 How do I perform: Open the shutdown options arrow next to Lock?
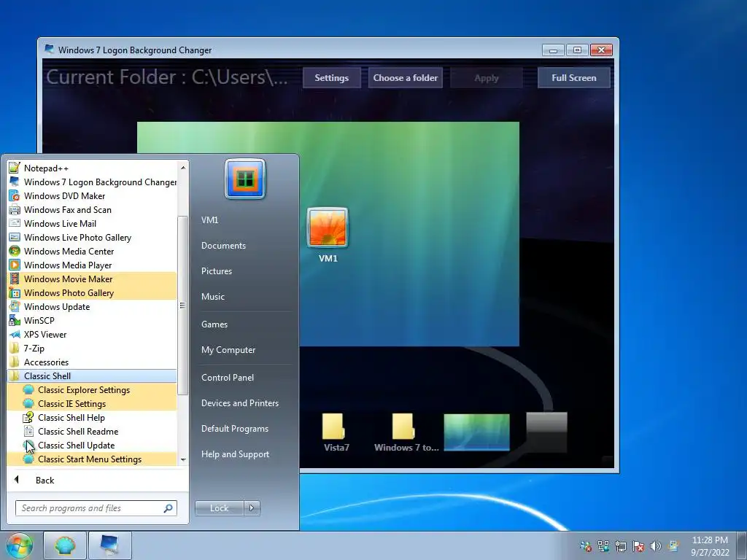252,508
